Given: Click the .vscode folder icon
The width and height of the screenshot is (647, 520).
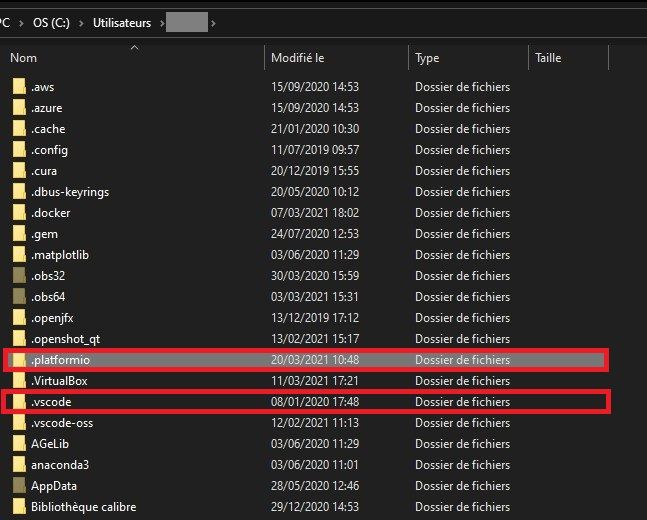Looking at the screenshot, I should click(x=19, y=402).
